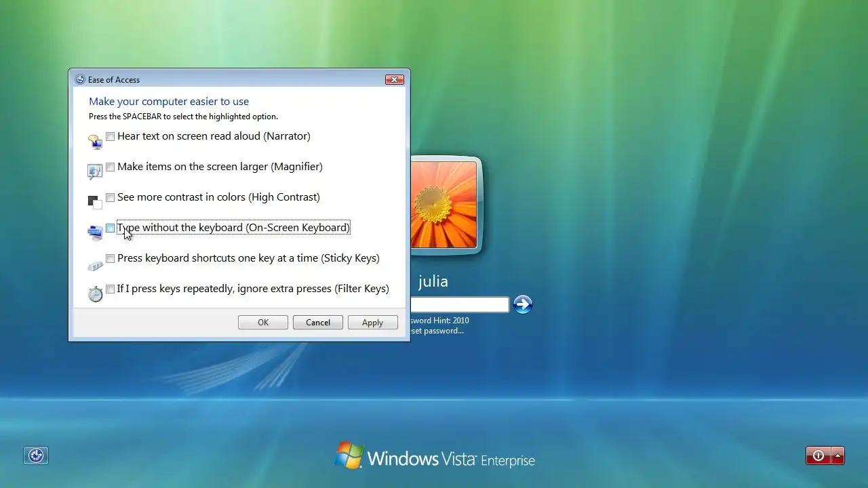This screenshot has height=488, width=868.
Task: Click the 'julia' user name text
Action: pos(433,281)
